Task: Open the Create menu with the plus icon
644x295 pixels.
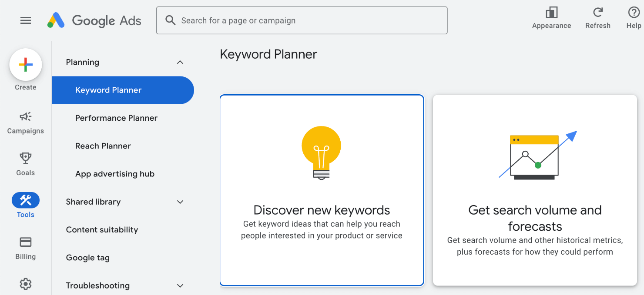Action: [25, 64]
